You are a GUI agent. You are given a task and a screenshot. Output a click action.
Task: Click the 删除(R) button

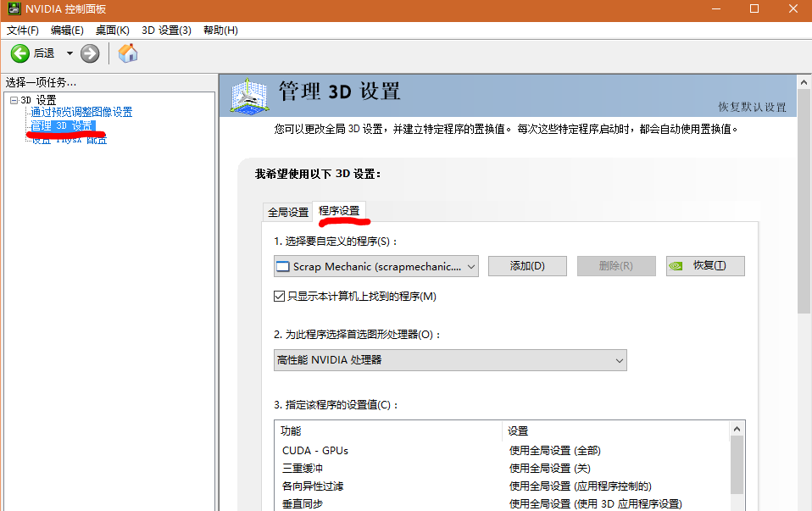tap(616, 266)
